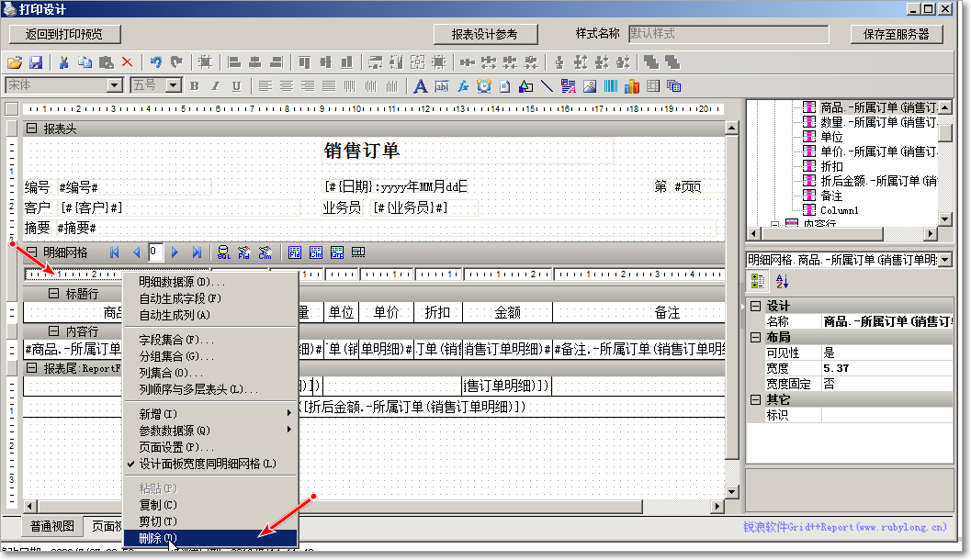Click 保存至服务器 button
The width and height of the screenshot is (971, 560).
897,34
